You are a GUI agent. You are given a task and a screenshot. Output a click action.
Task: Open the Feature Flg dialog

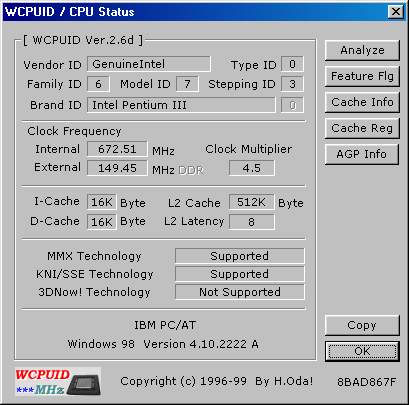tap(362, 76)
